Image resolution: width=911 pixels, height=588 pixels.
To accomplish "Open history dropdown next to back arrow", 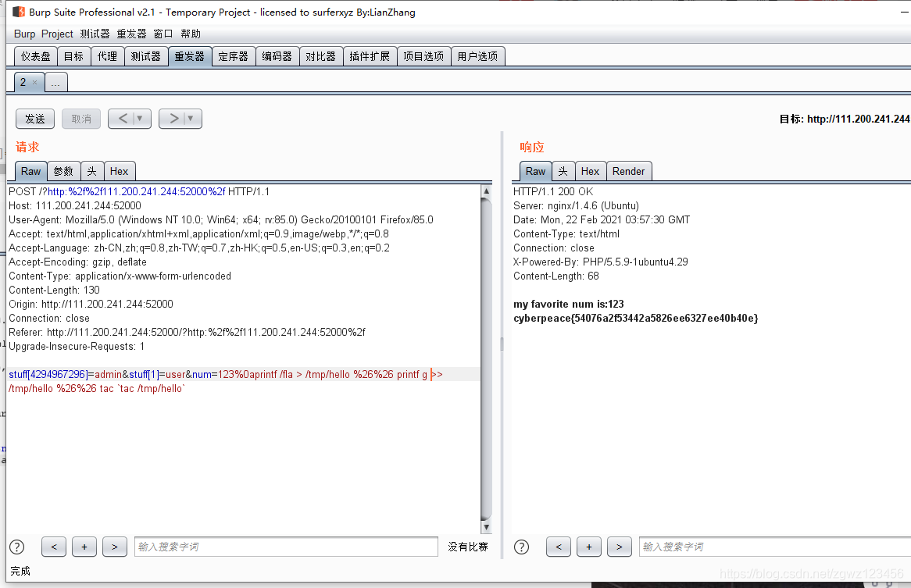I will pos(140,119).
